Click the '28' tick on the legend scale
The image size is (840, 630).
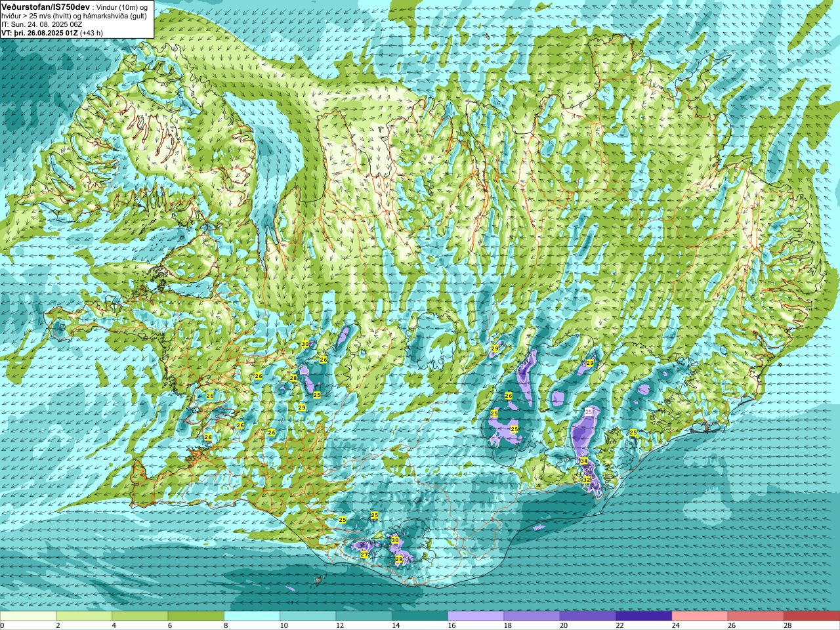coord(789,625)
